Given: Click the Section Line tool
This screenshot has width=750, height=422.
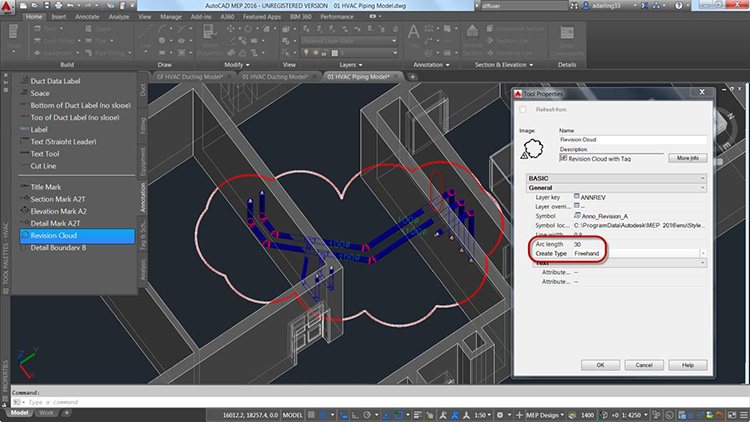Looking at the screenshot, I should click(507, 41).
